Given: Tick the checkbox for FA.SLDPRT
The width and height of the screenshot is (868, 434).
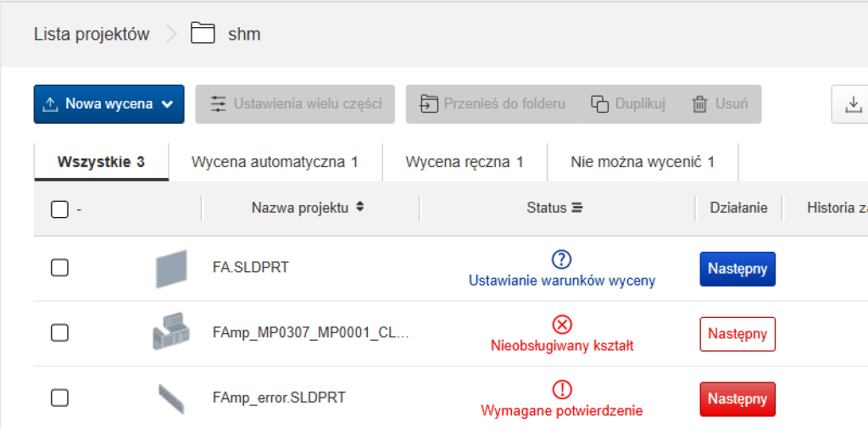Looking at the screenshot, I should [59, 268].
